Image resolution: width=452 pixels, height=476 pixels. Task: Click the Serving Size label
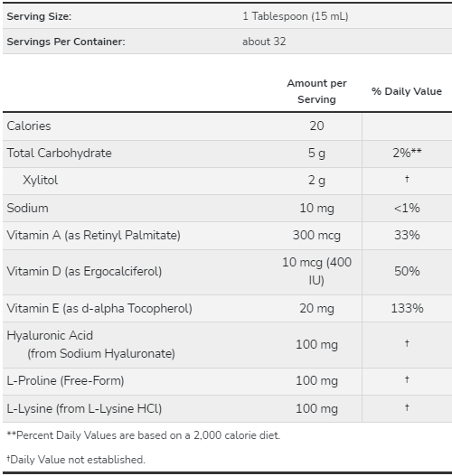39,16
